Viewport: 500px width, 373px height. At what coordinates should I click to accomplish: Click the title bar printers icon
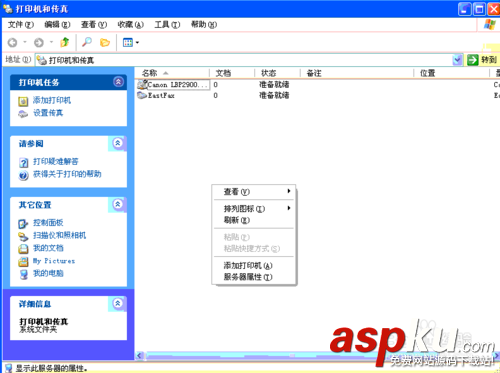7,9
